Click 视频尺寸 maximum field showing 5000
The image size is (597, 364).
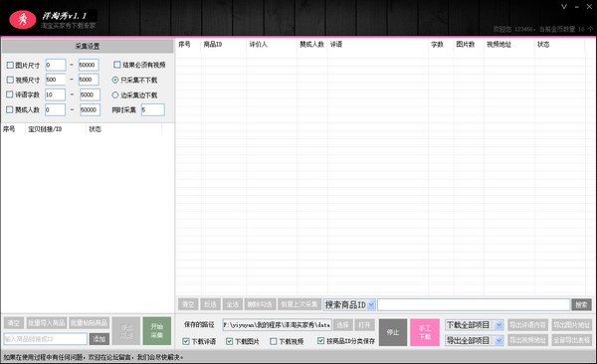[x=89, y=80]
